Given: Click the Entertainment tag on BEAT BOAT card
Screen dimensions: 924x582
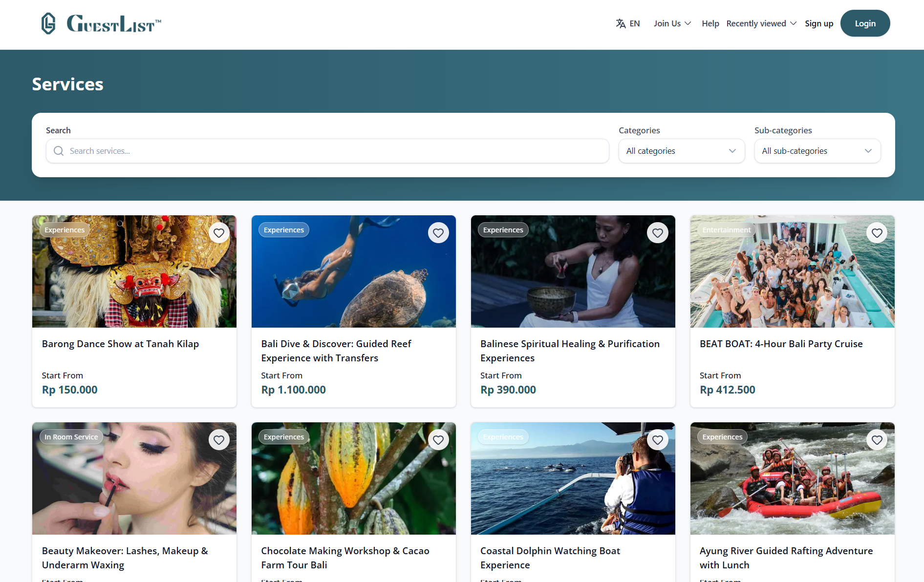Looking at the screenshot, I should (727, 230).
